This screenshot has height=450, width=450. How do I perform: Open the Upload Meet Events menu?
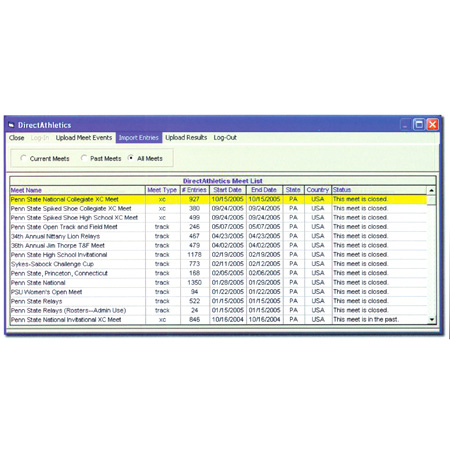tap(84, 138)
